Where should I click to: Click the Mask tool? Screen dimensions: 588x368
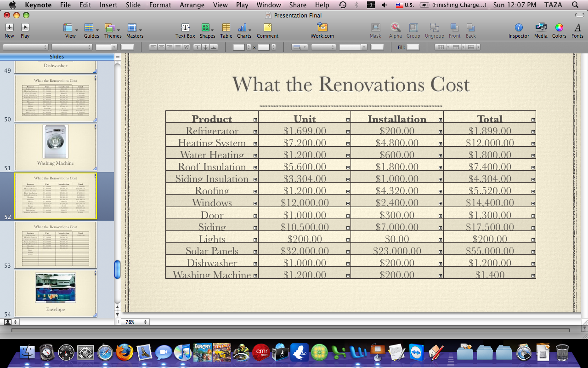point(375,30)
